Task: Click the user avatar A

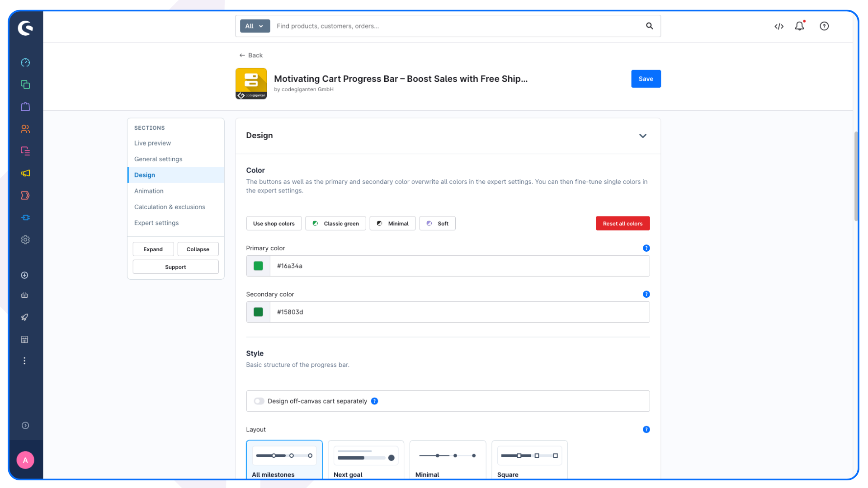Action: coord(25,460)
